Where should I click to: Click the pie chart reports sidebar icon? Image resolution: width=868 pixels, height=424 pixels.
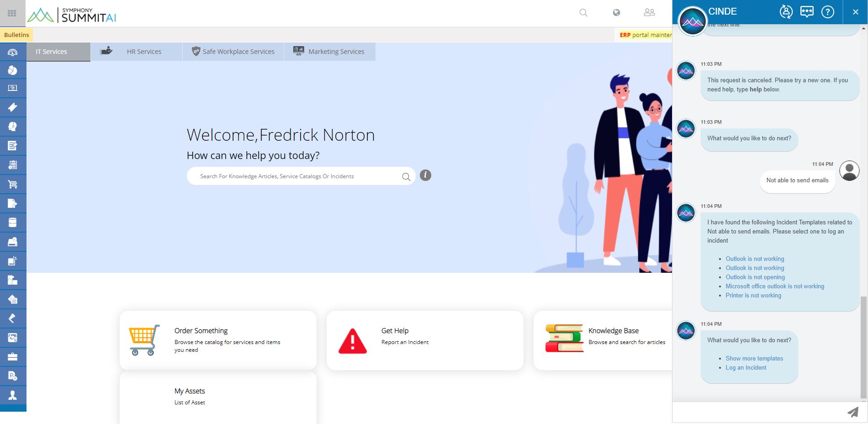(13, 70)
